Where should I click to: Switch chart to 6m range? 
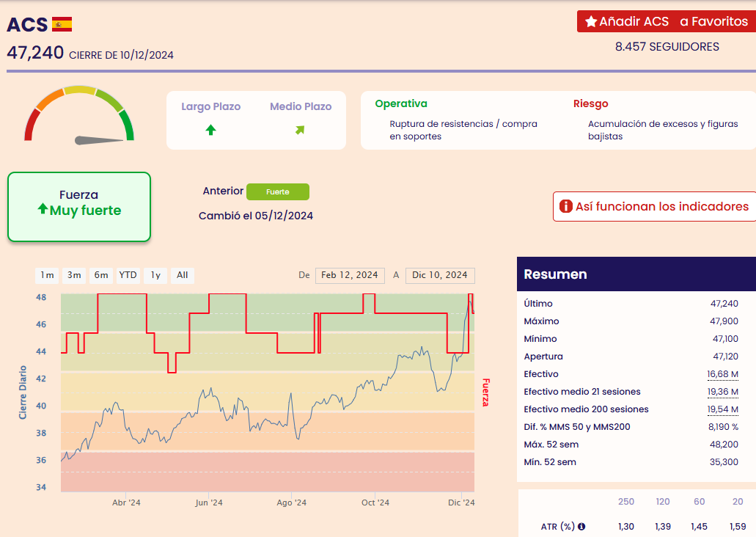[x=101, y=275]
